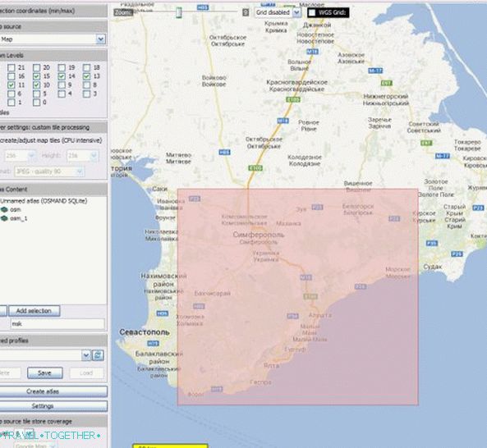Click the Бахчисарай label on the map
Image resolution: width=487 pixels, height=448 pixels.
pyautogui.click(x=213, y=293)
